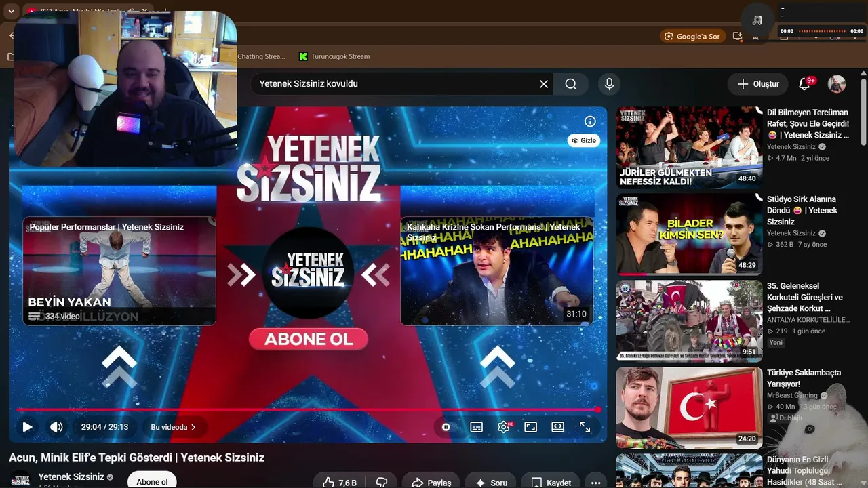
Task: Open the channel avatar below the title
Action: [20, 480]
